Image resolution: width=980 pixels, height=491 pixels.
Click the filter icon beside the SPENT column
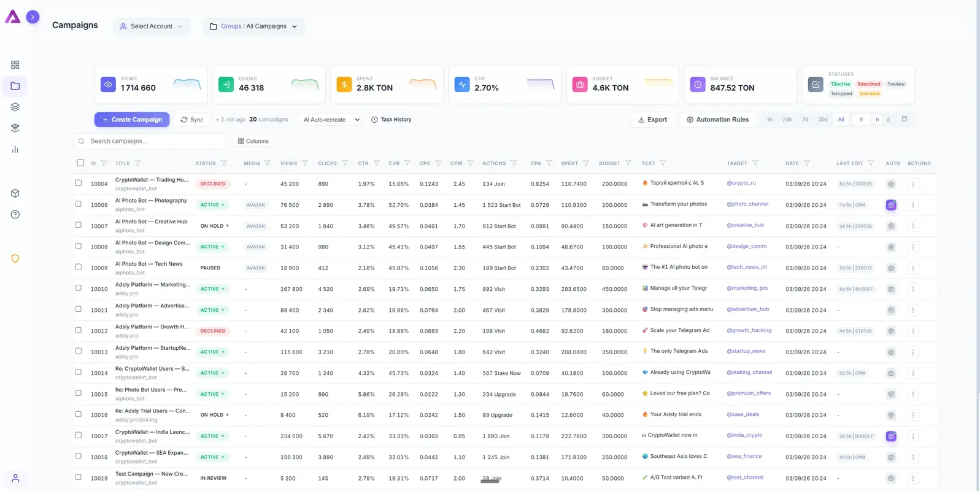[x=585, y=163]
